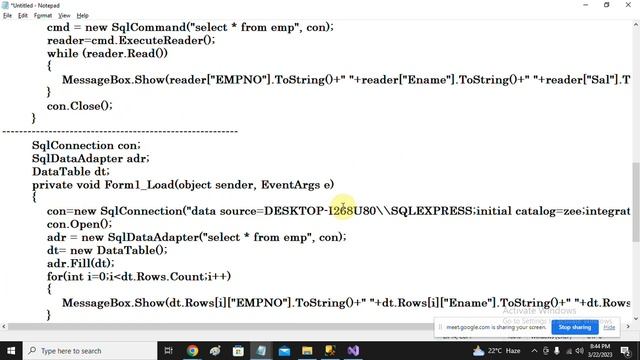Click the vertical scrollbar thumb
The width and height of the screenshot is (640, 360).
point(636,202)
